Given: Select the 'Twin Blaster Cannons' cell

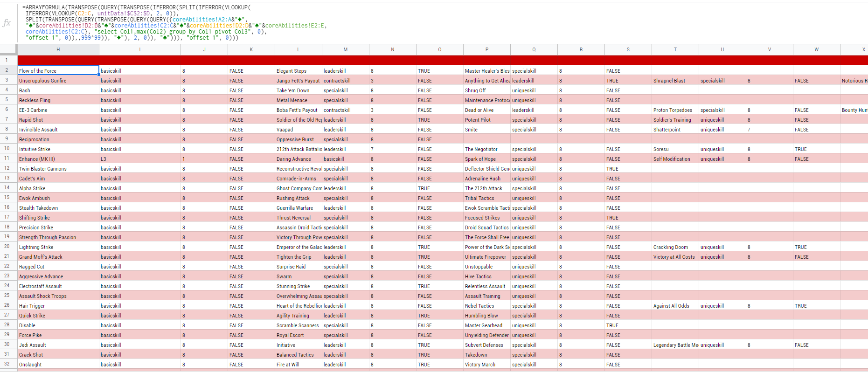Looking at the screenshot, I should tap(58, 169).
